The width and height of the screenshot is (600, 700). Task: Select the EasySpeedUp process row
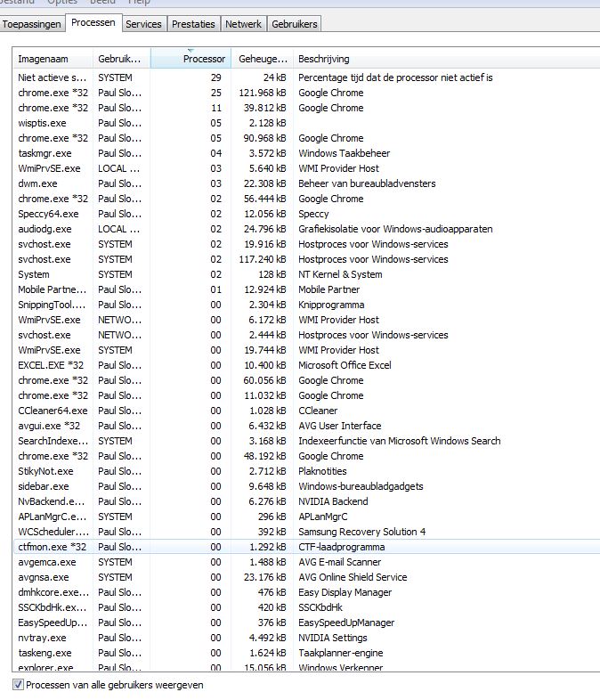(306, 623)
